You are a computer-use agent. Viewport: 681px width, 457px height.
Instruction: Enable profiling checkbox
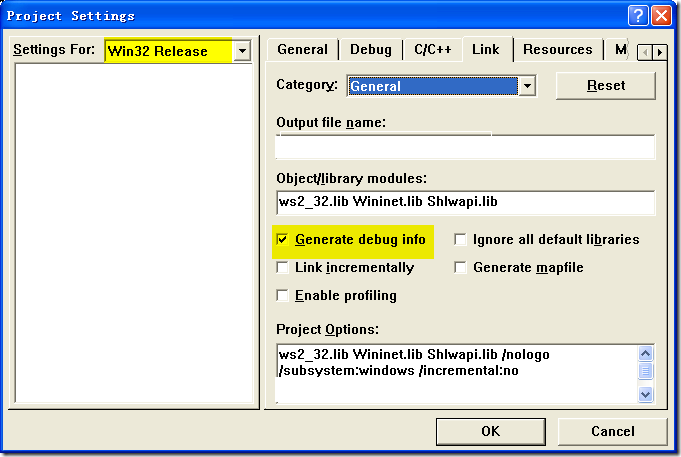[282, 296]
